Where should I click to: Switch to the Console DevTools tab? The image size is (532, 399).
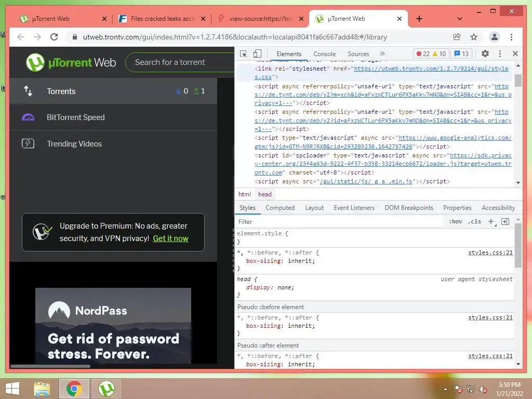324,54
